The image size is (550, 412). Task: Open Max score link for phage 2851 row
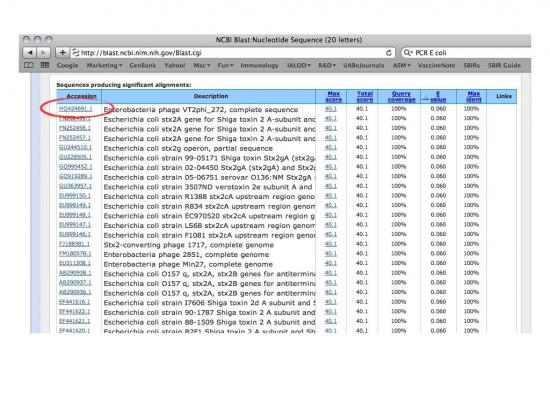(330, 254)
